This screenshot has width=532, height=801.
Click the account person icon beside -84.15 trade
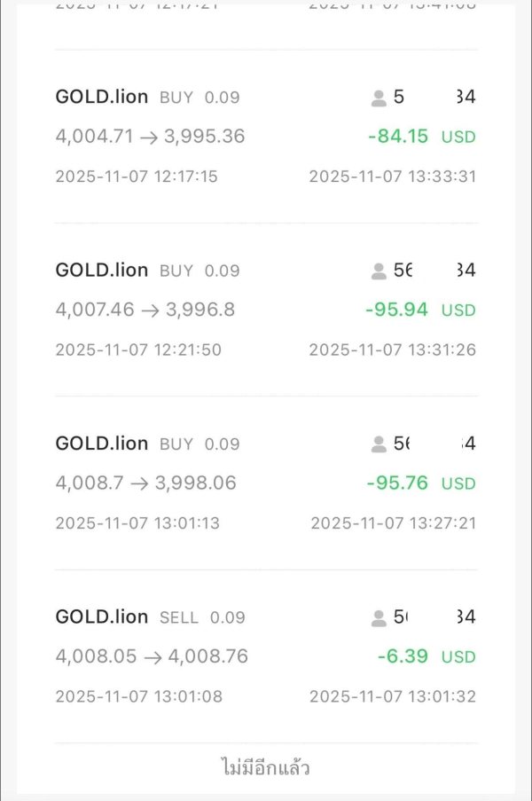(379, 98)
